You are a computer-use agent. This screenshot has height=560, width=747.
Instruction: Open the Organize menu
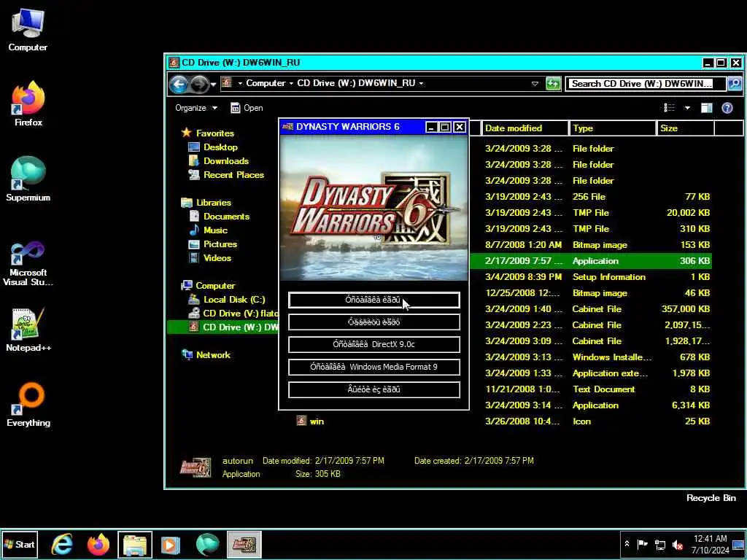196,108
